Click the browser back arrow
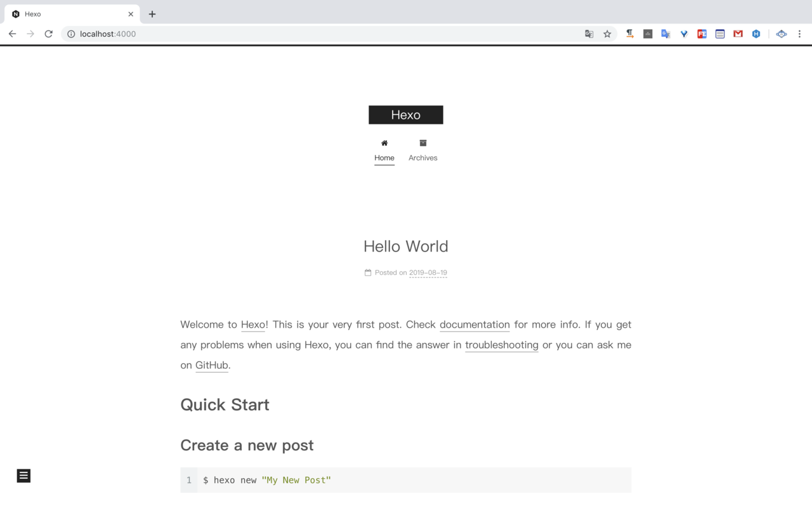This screenshot has width=812, height=508. (x=12, y=34)
